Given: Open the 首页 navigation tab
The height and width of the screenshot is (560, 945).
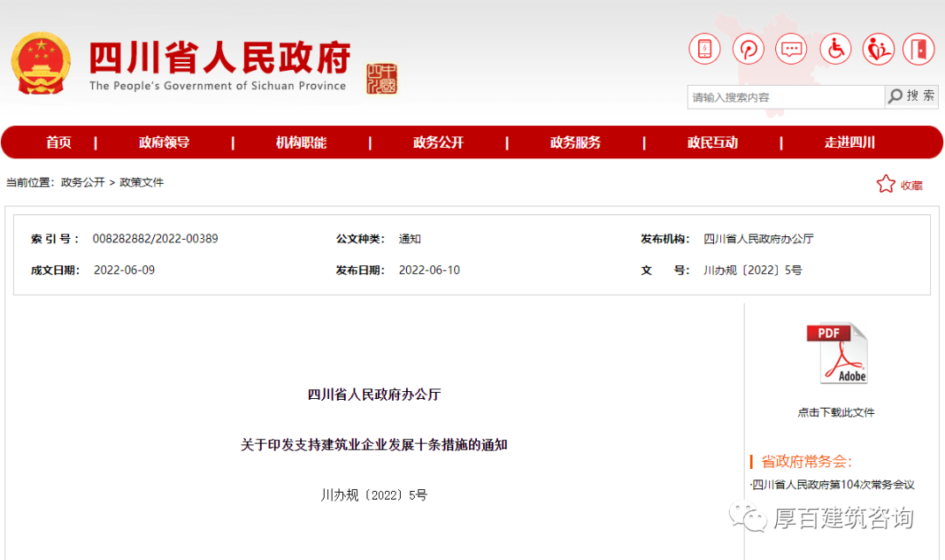Looking at the screenshot, I should [59, 143].
